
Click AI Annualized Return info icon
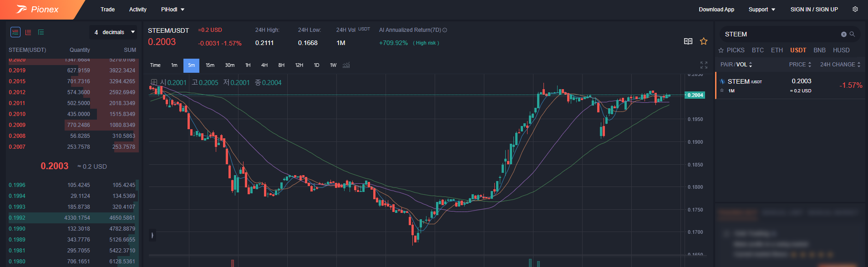pyautogui.click(x=445, y=30)
